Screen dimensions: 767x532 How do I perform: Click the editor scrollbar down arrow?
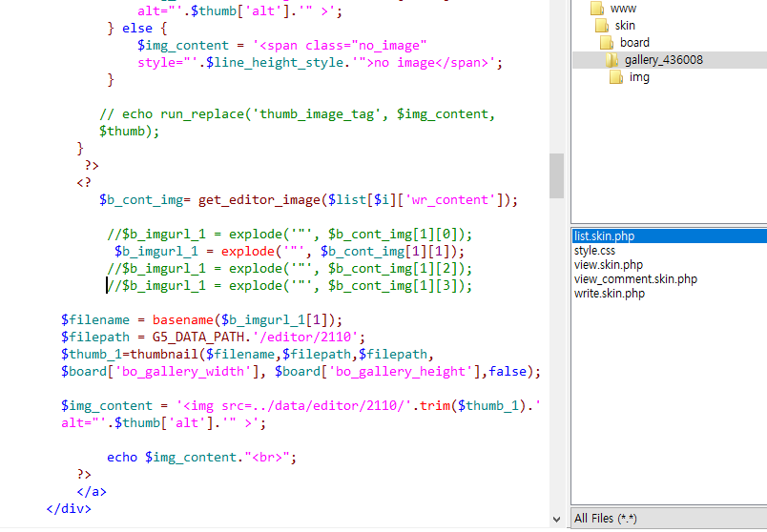click(556, 520)
